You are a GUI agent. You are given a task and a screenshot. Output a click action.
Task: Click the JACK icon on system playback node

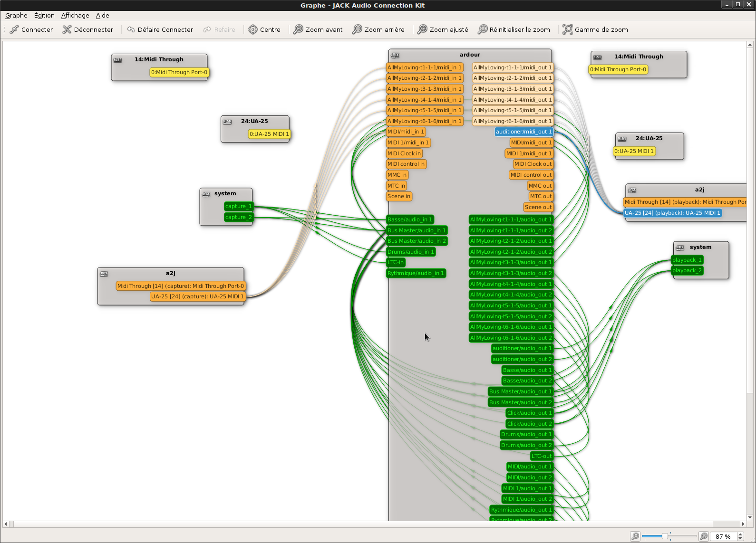pyautogui.click(x=680, y=248)
